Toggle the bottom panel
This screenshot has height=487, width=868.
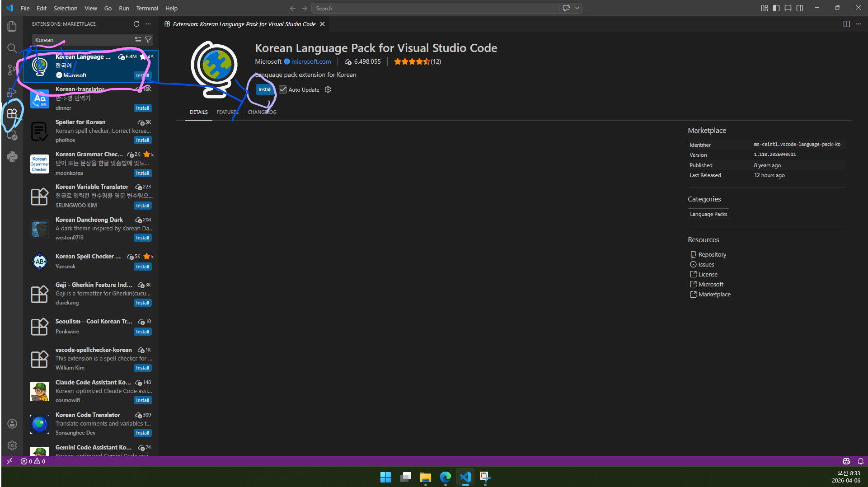[x=788, y=8]
